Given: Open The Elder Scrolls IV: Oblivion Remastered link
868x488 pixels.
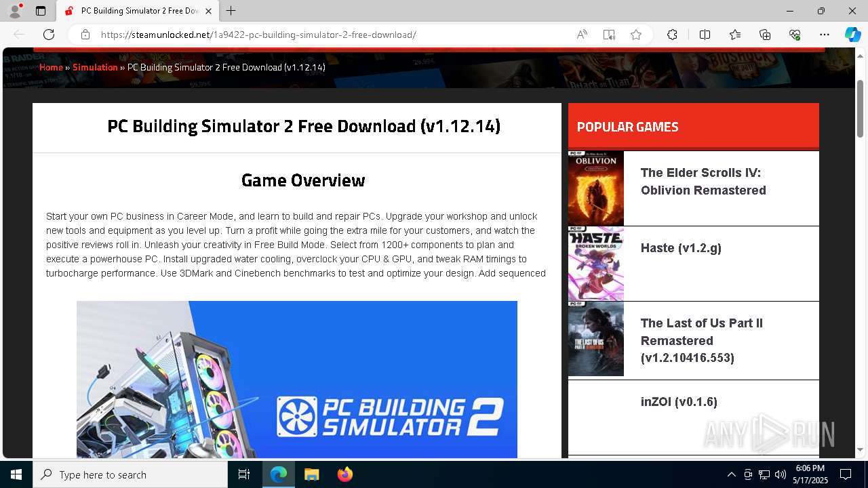Looking at the screenshot, I should 703,182.
